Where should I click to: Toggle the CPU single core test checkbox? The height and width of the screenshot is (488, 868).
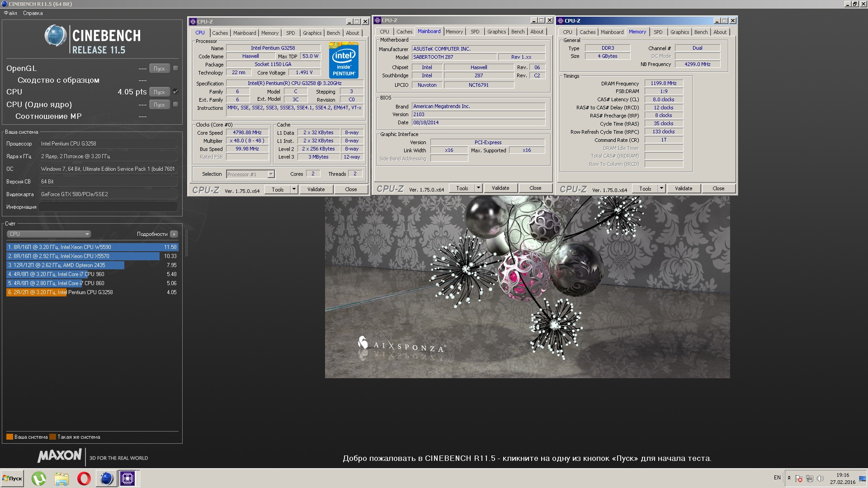[x=176, y=104]
